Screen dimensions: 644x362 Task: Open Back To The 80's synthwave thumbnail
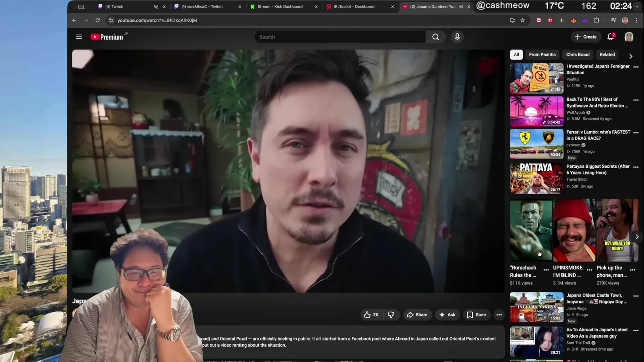537,111
